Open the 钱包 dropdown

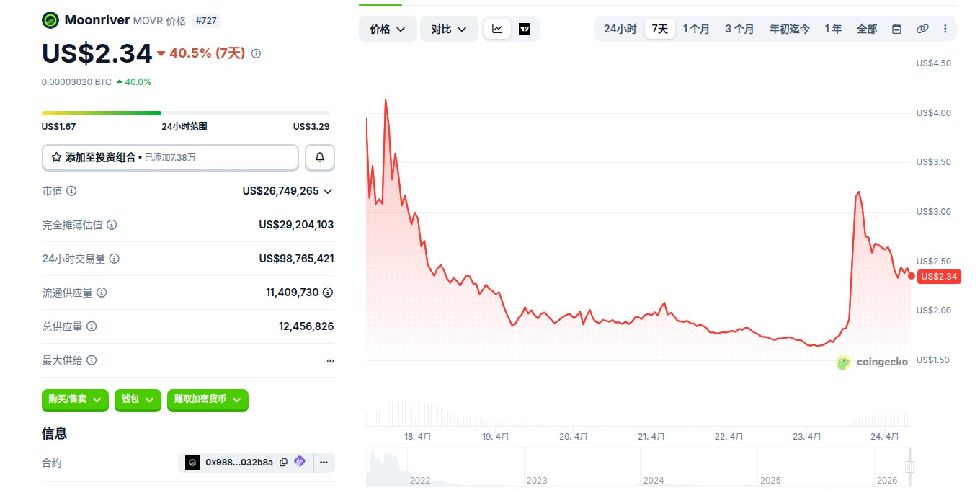138,399
